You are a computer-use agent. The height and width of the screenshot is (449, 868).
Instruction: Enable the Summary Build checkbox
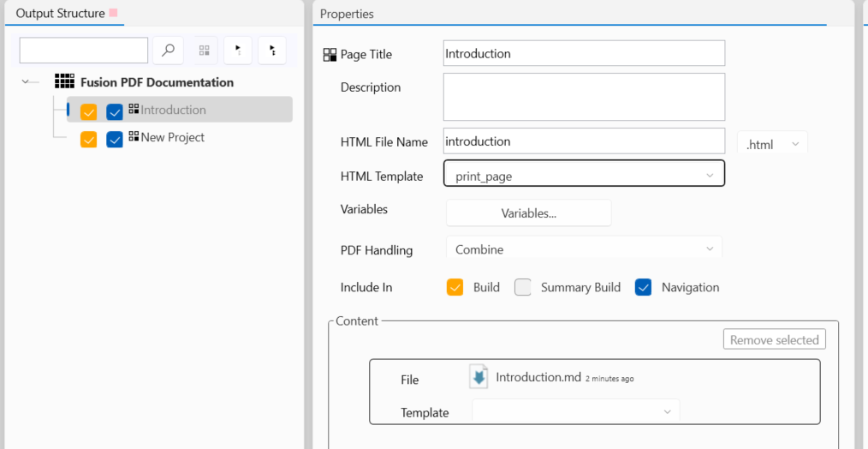click(523, 288)
